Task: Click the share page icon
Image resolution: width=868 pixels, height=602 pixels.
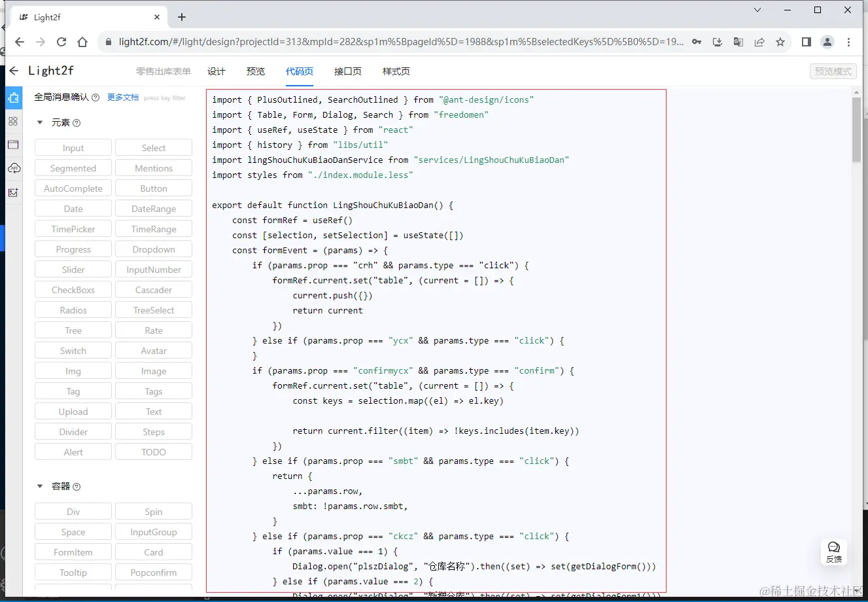Action: (x=759, y=42)
